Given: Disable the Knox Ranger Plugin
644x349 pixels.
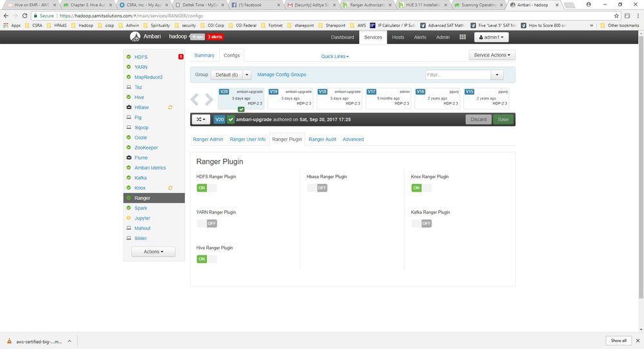Looking at the screenshot, I should tap(422, 188).
